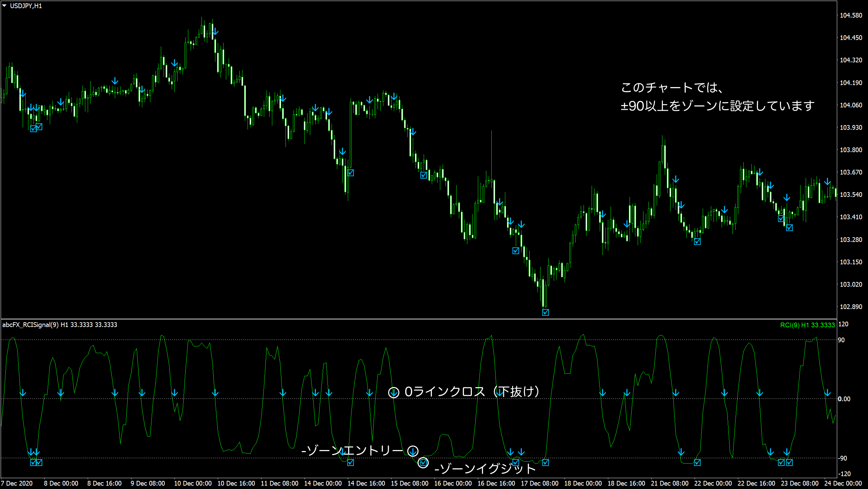Expand the dropdown triangle beside USDJPY,H1
Viewport: 868px width, 489px height.
coord(5,5)
